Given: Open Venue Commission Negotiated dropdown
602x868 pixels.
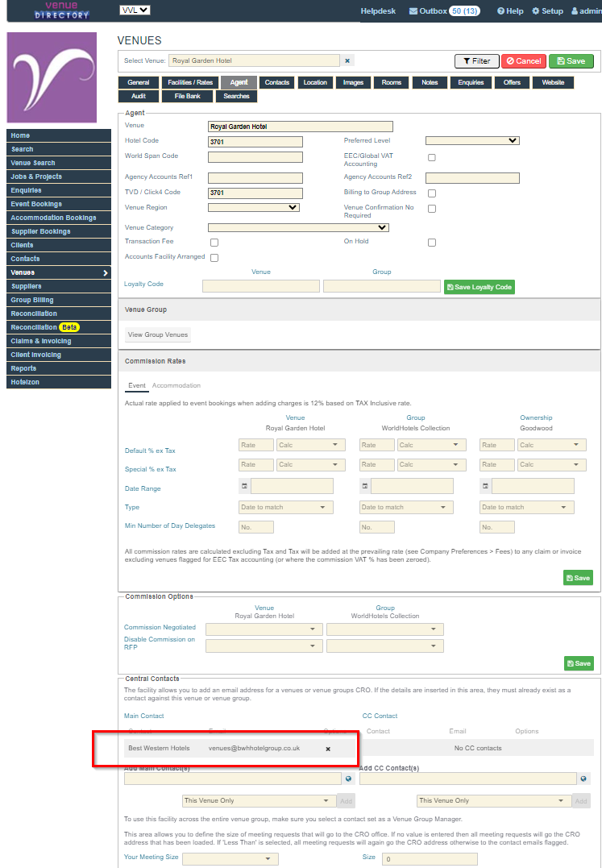Looking at the screenshot, I should tap(264, 629).
